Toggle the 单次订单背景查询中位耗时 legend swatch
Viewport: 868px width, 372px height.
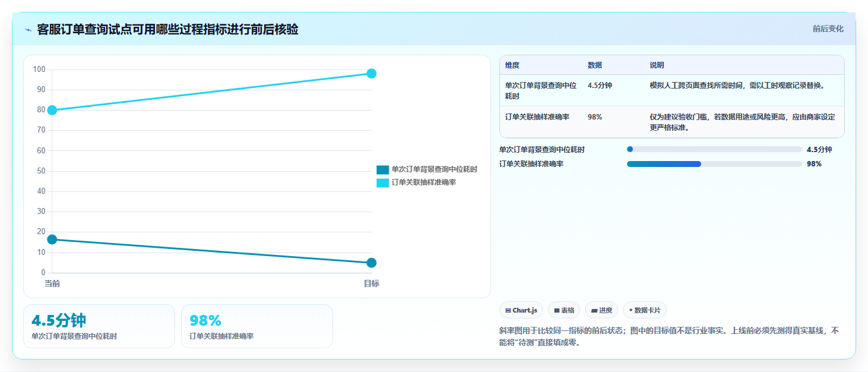click(x=382, y=169)
